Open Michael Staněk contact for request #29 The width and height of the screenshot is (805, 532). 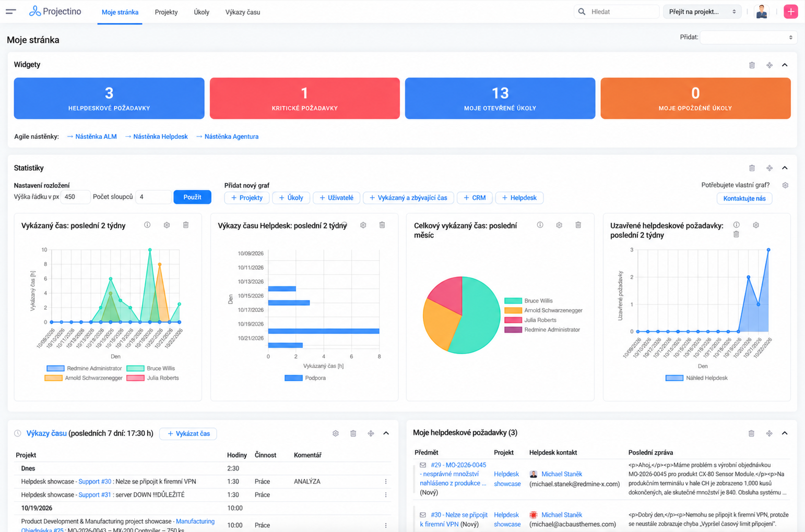pos(561,474)
